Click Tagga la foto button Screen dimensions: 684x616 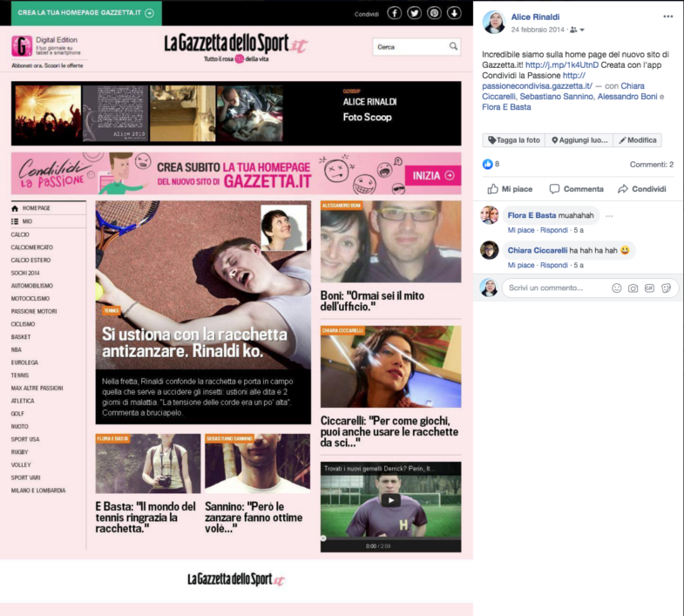coord(514,140)
